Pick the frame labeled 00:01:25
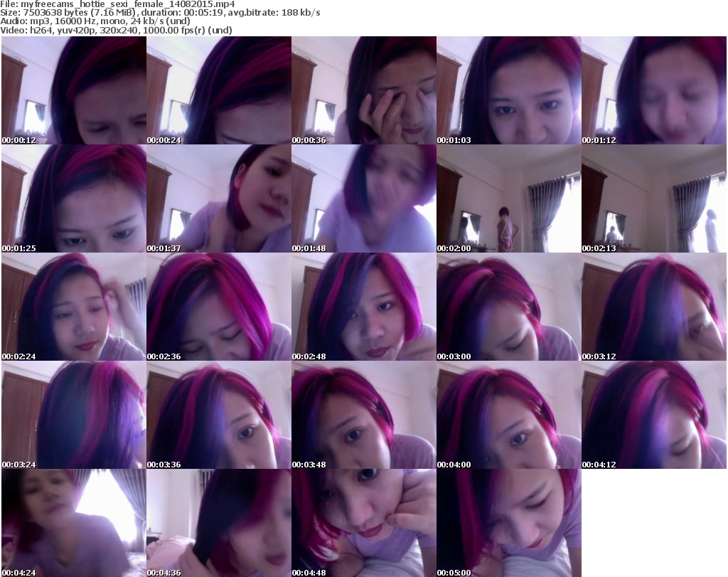 tap(74, 198)
